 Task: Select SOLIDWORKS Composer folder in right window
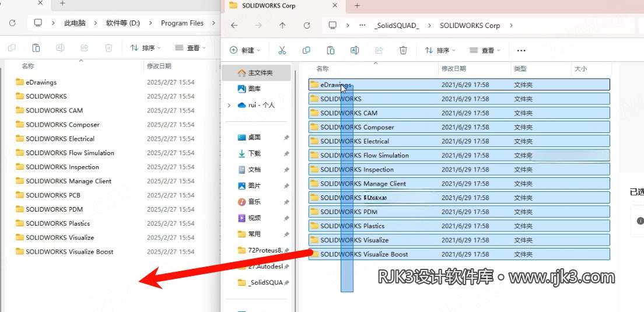pos(459,127)
